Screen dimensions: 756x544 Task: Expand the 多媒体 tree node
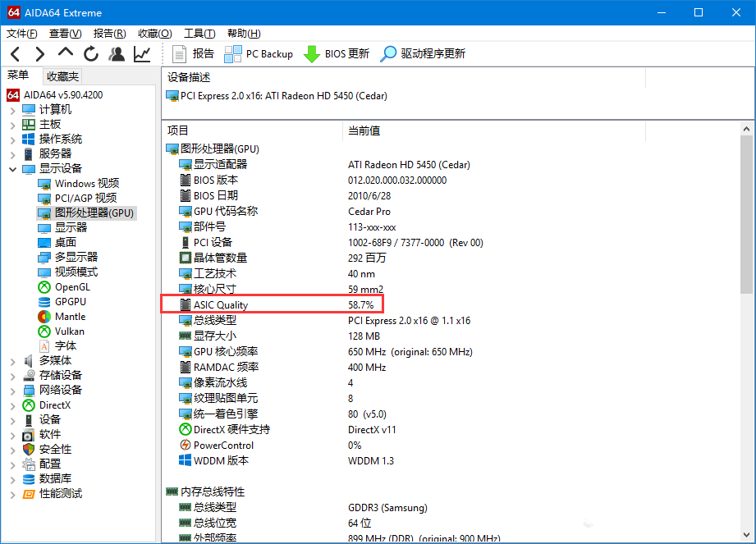click(x=13, y=361)
